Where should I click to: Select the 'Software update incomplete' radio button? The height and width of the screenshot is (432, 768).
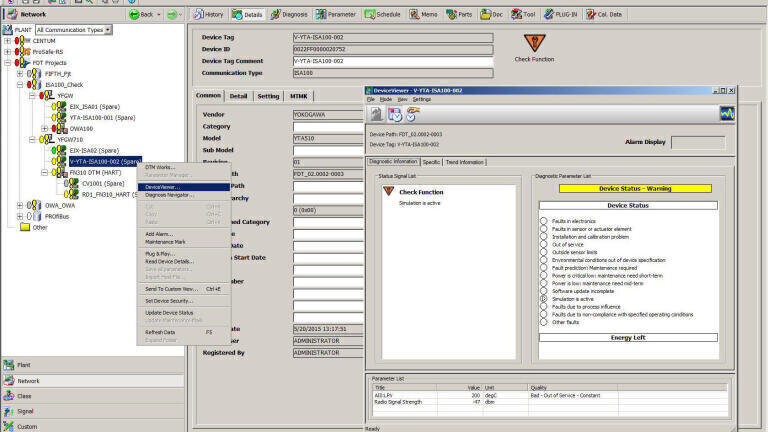point(544,291)
